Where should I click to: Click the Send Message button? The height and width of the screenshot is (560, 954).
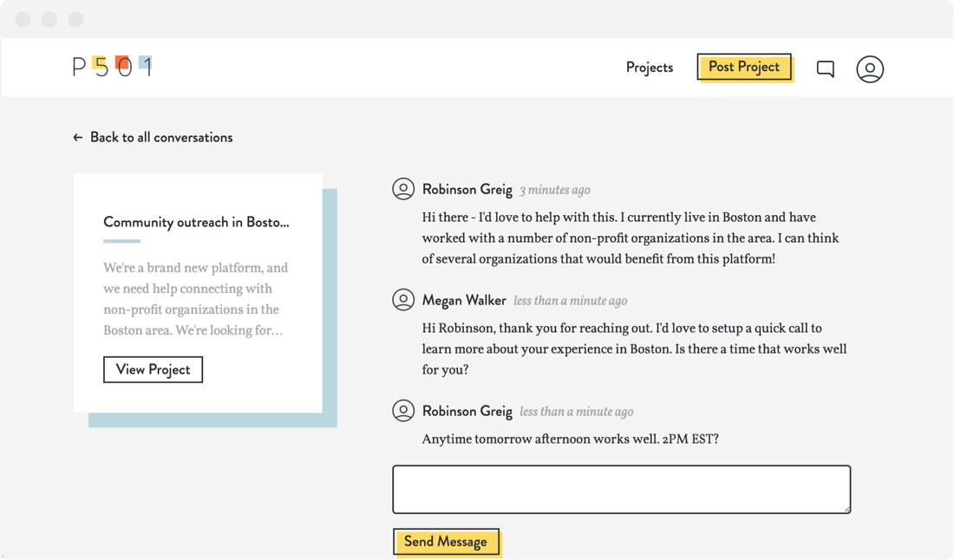446,541
